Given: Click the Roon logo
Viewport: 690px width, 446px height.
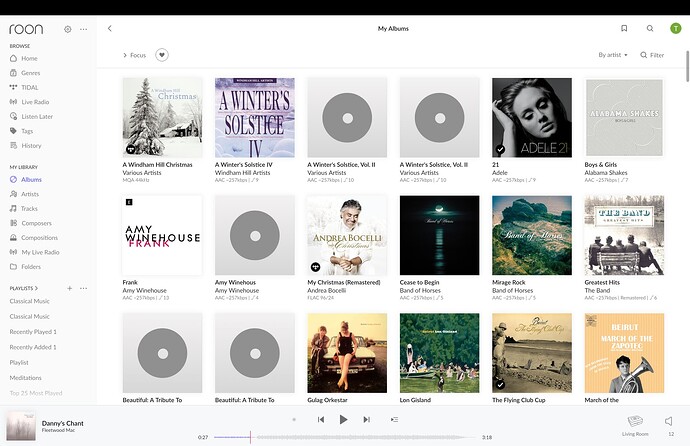Looking at the screenshot, I should coord(26,29).
